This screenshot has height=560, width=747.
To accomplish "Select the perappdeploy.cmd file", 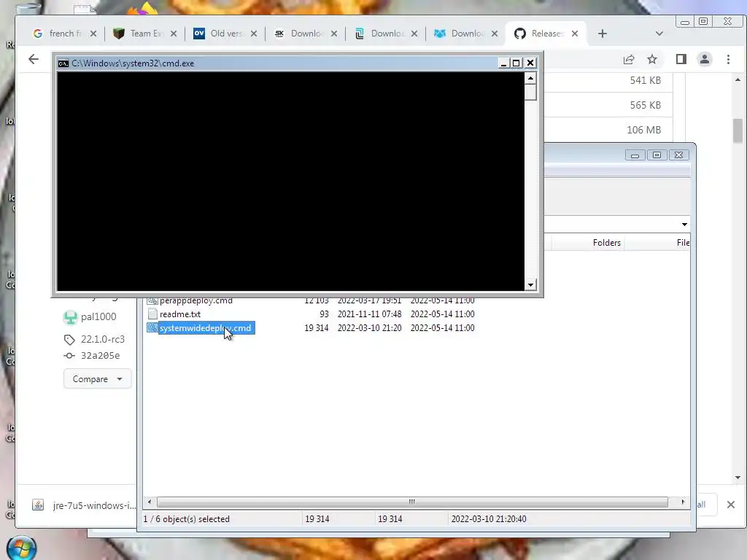I will click(196, 300).
